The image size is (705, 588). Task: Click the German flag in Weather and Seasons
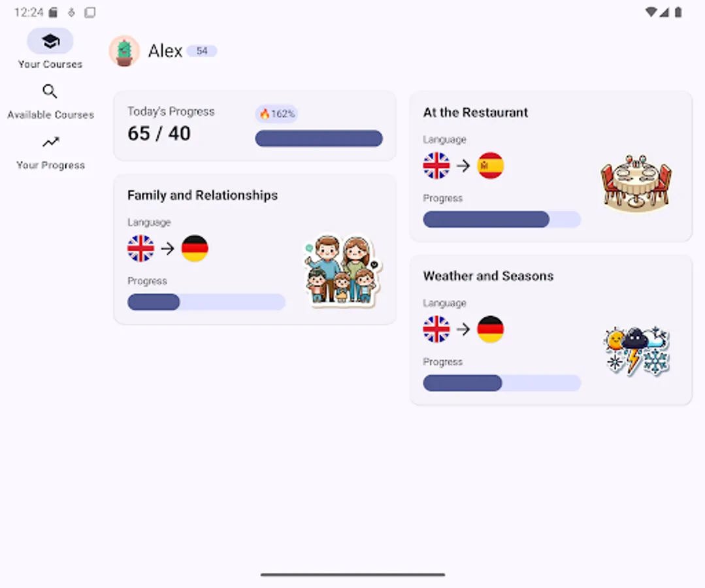pos(491,329)
